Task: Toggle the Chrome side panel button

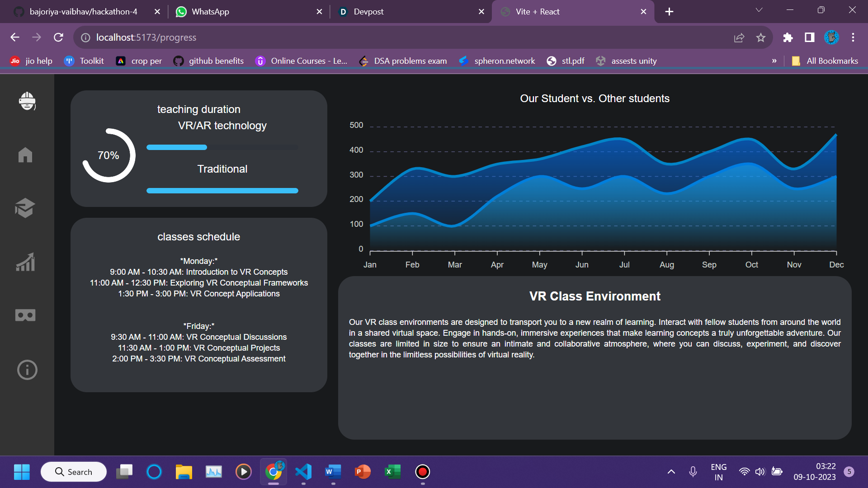Action: (x=810, y=38)
